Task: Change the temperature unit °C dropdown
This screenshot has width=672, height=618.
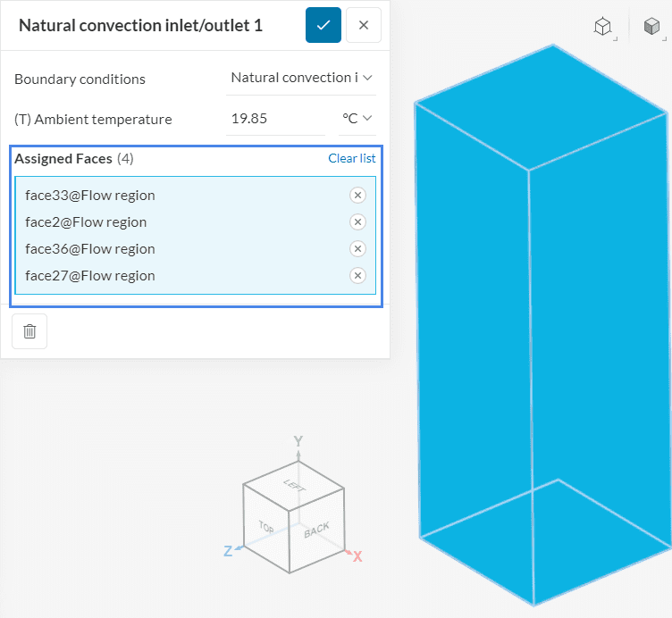Action: point(357,118)
